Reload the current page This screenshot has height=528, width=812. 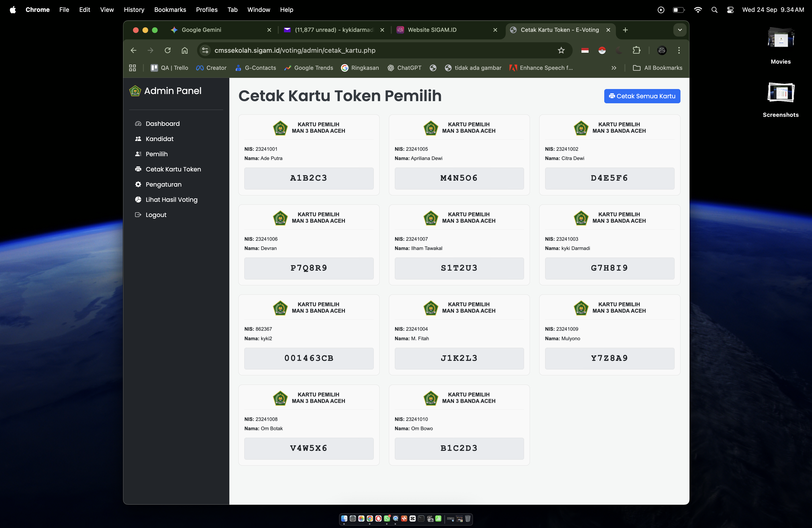pyautogui.click(x=168, y=51)
